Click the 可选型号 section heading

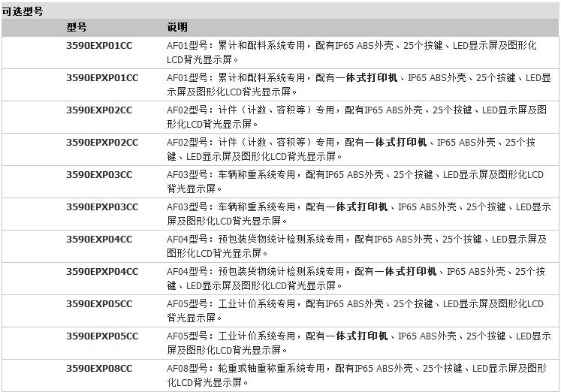[x=23, y=12]
